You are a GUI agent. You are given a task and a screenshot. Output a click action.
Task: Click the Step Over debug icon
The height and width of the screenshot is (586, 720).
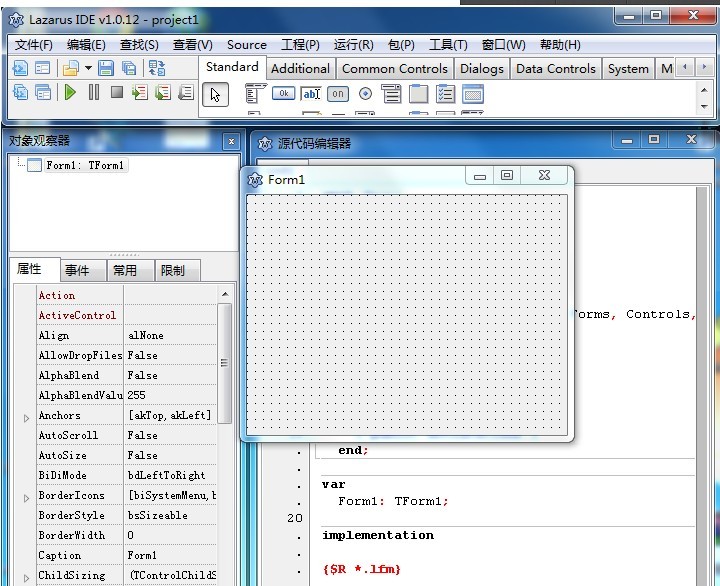point(163,93)
